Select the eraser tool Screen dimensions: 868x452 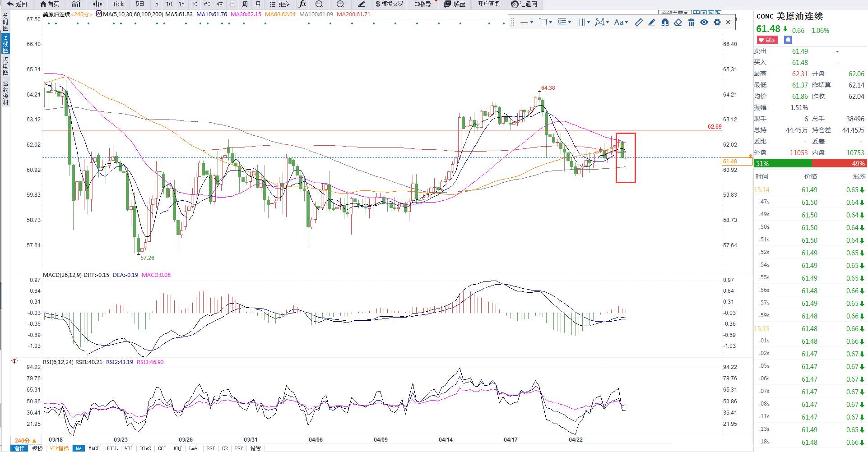pyautogui.click(x=678, y=22)
